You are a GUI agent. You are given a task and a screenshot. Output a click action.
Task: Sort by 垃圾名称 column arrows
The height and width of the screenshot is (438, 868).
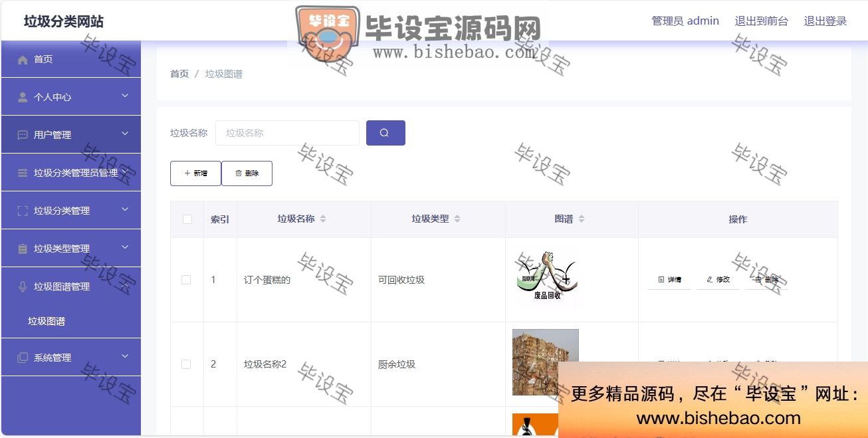click(323, 219)
